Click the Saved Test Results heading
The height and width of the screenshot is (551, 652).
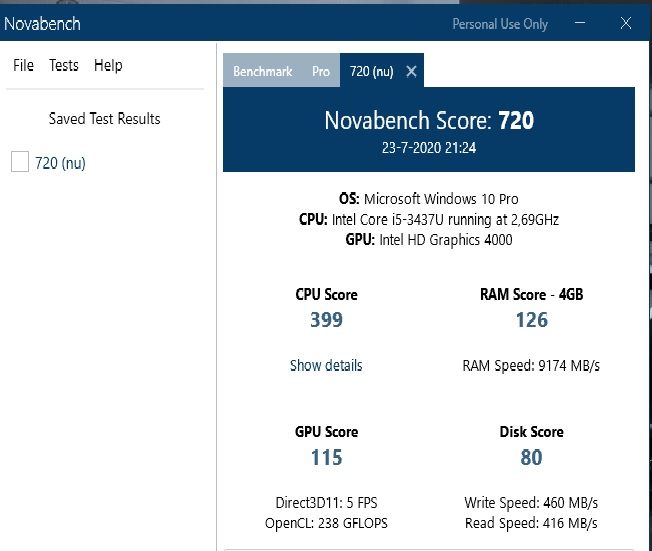(x=105, y=118)
